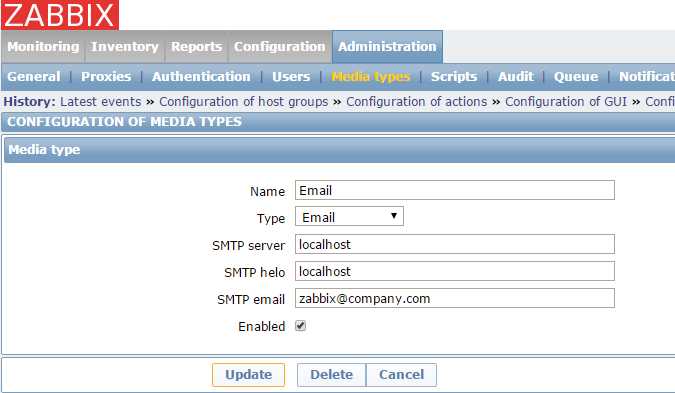The height and width of the screenshot is (393, 675).
Task: Click the Delete button
Action: [x=331, y=374]
